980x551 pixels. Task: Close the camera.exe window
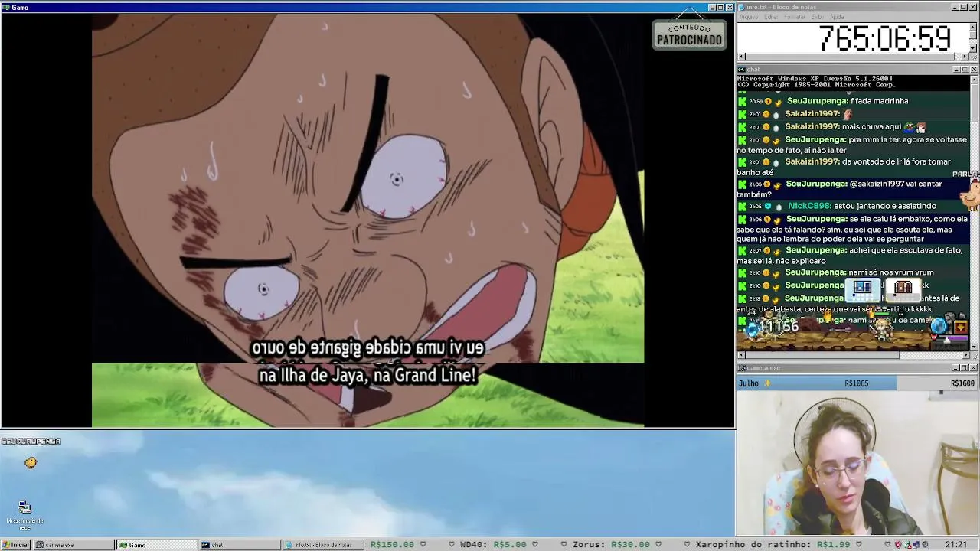tap(974, 368)
